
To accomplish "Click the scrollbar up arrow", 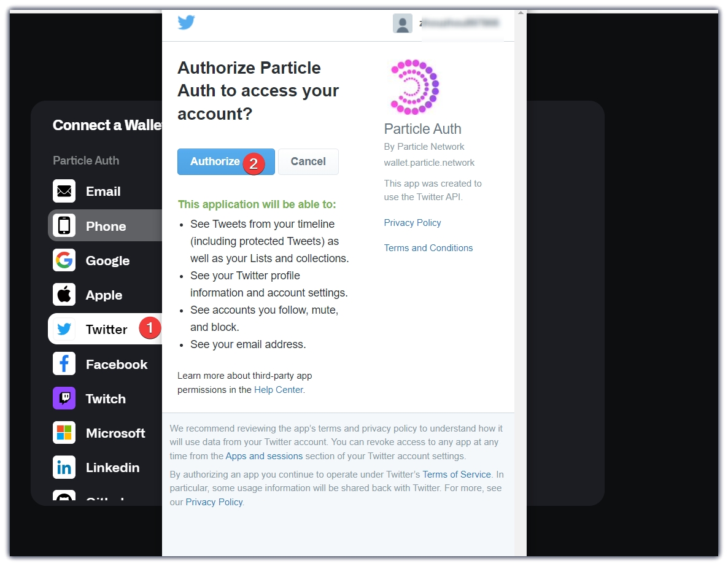I will click(x=521, y=13).
